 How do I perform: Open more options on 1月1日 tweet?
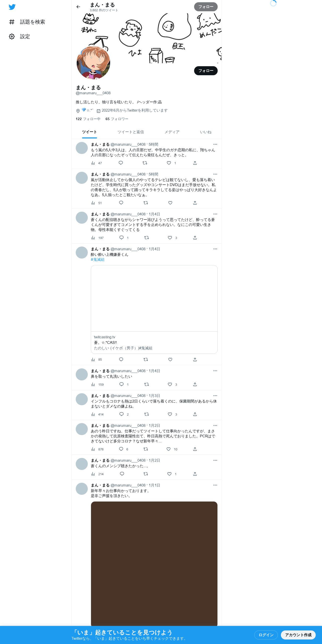tap(215, 485)
